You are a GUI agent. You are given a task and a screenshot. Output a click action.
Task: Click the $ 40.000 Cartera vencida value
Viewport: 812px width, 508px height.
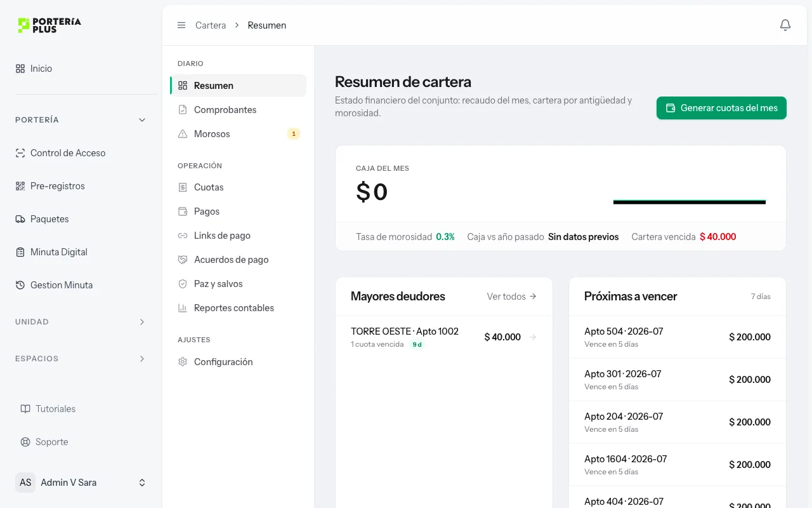coord(718,237)
